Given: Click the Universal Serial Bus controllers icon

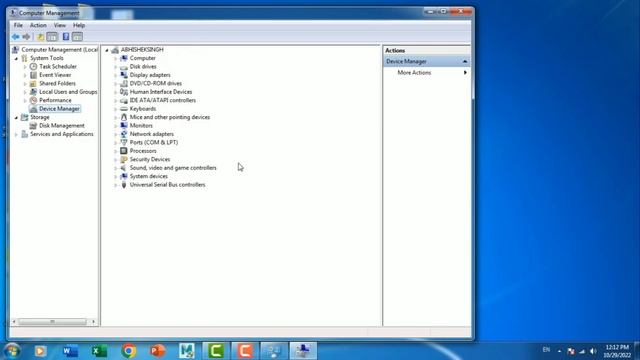Looking at the screenshot, I should click(124, 185).
